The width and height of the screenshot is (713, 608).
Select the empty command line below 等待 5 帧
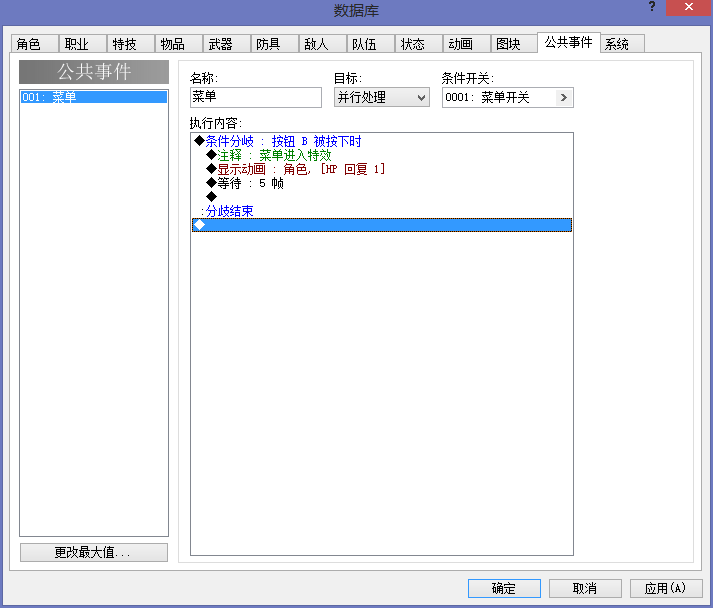pyautogui.click(x=382, y=197)
